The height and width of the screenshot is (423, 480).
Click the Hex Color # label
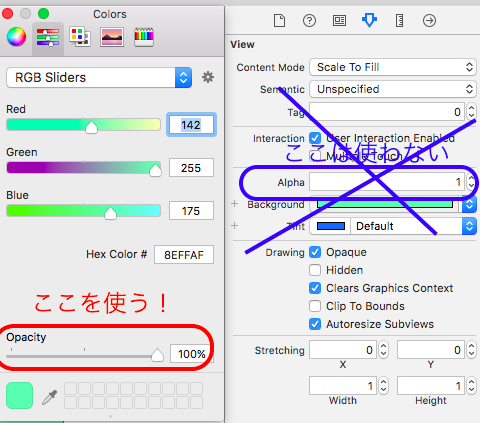117,254
